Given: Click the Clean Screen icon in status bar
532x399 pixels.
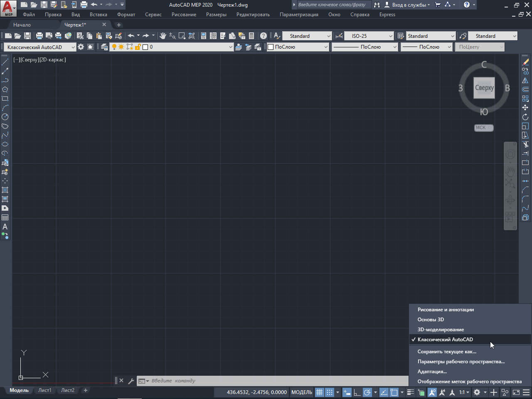Looking at the screenshot, I should [516, 392].
